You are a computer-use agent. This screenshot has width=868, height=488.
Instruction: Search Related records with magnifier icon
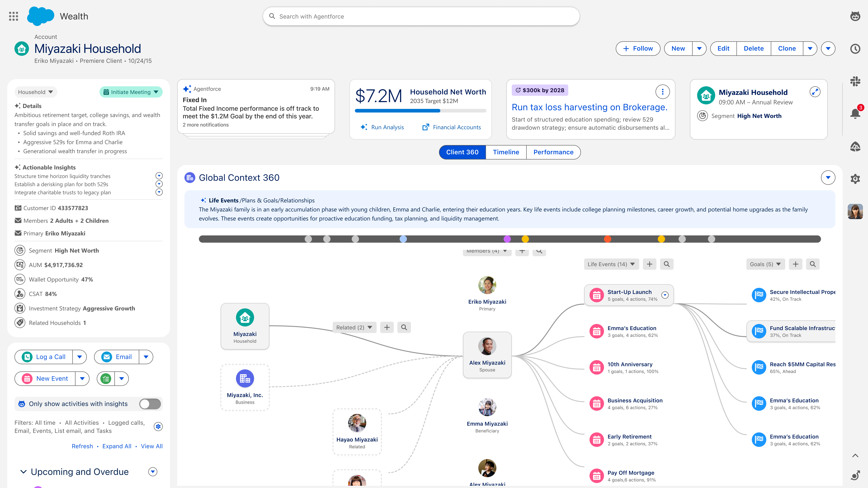[404, 327]
